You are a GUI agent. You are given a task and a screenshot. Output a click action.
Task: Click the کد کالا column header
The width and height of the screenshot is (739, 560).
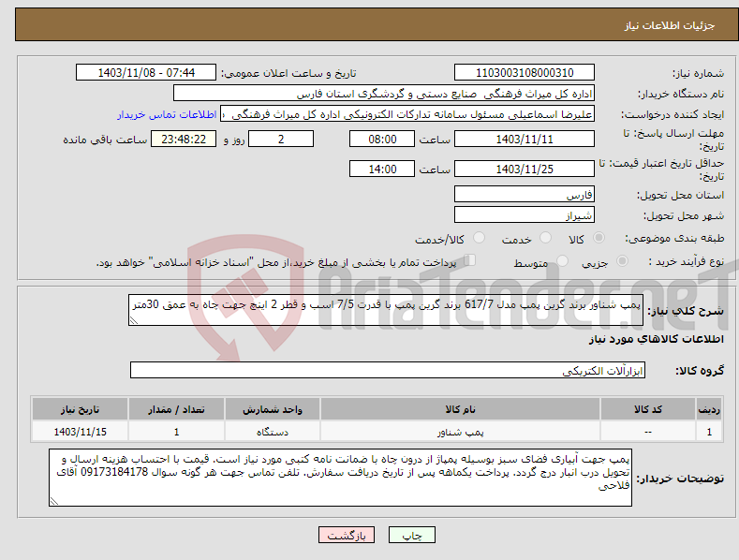click(647, 409)
